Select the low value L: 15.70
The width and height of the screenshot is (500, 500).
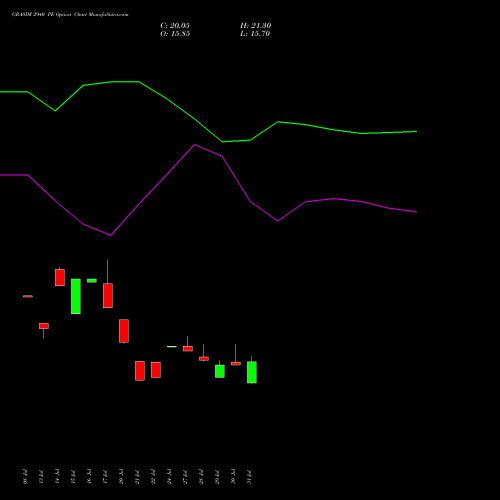(x=255, y=34)
